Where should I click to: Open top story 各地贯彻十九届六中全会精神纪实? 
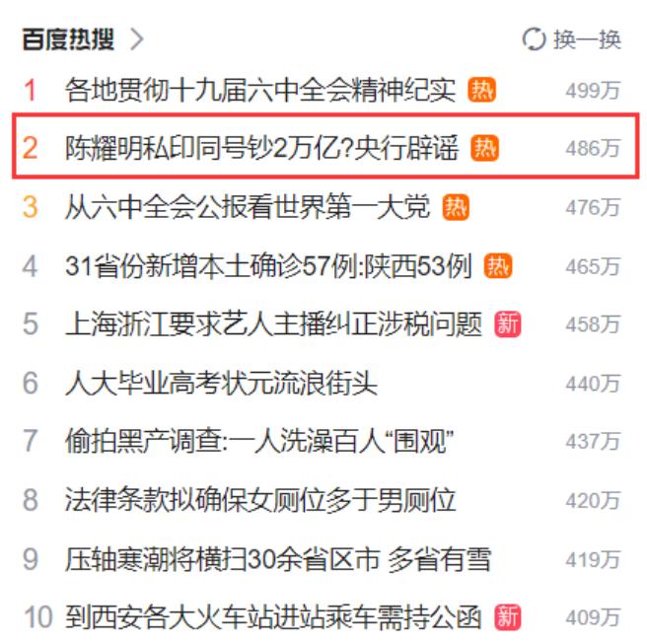pyautogui.click(x=260, y=90)
